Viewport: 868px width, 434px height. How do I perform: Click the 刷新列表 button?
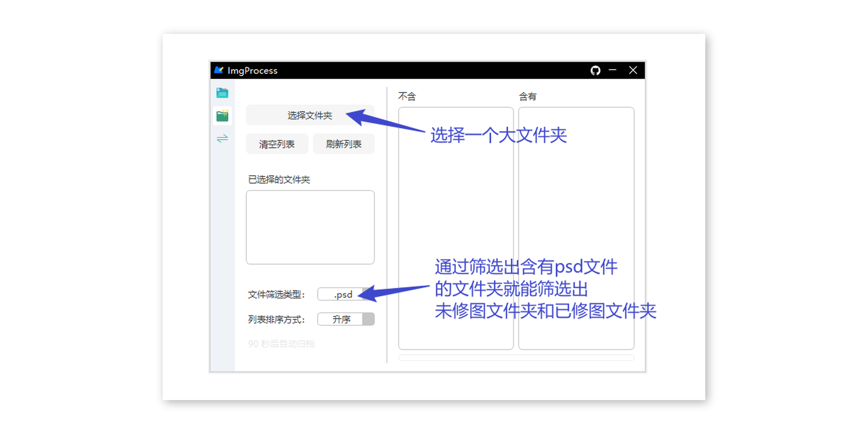tap(343, 143)
